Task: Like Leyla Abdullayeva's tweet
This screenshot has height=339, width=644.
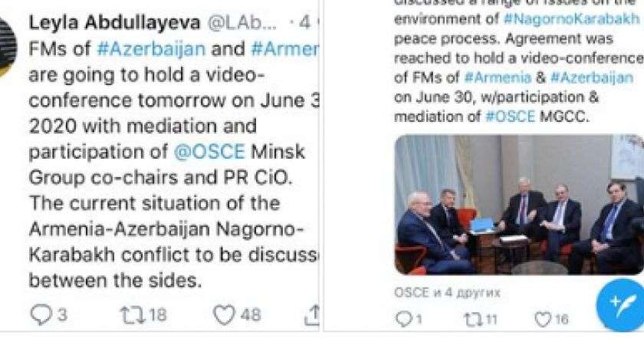Action: click(x=237, y=314)
